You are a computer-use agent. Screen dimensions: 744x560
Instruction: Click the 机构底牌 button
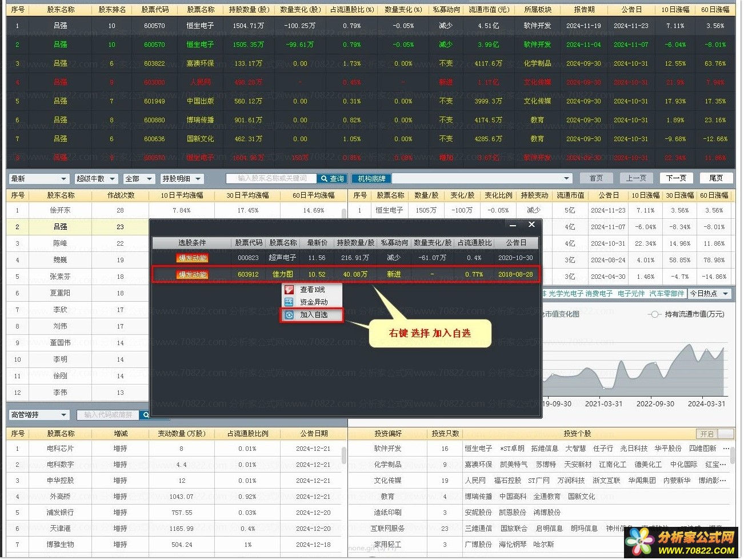pos(371,179)
